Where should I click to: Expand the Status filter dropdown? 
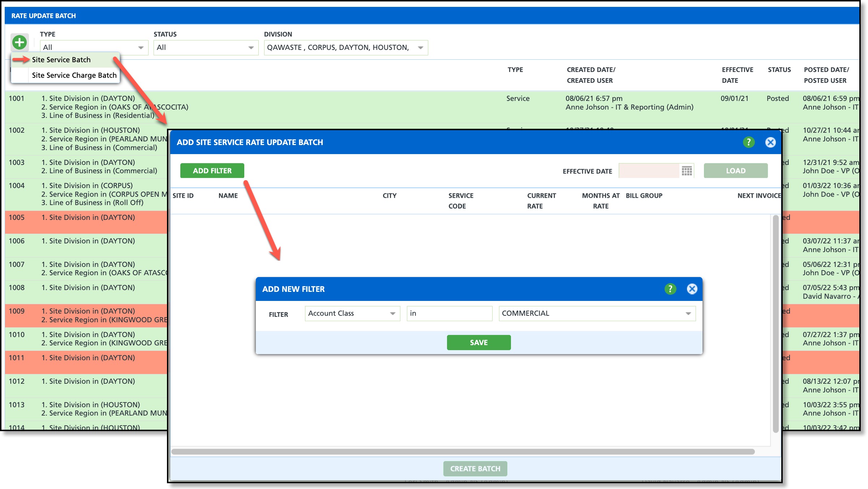point(251,48)
